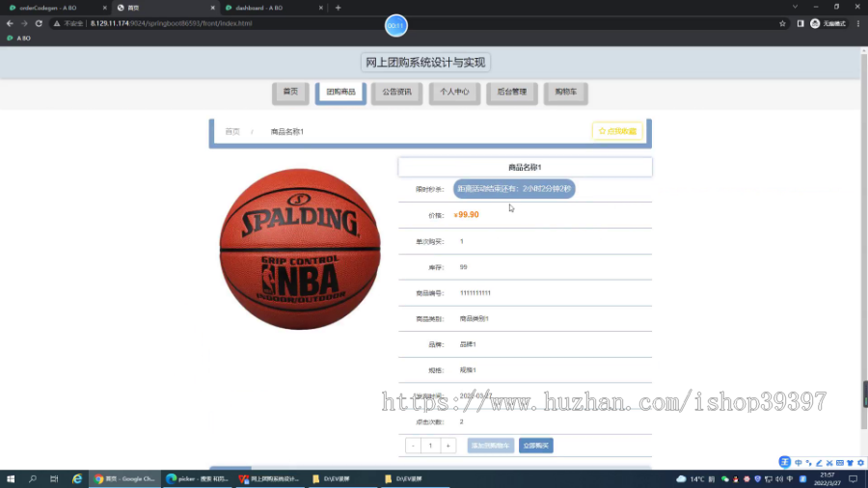Open 后台管理 navigation item
This screenshot has height=488, width=868.
pyautogui.click(x=511, y=93)
